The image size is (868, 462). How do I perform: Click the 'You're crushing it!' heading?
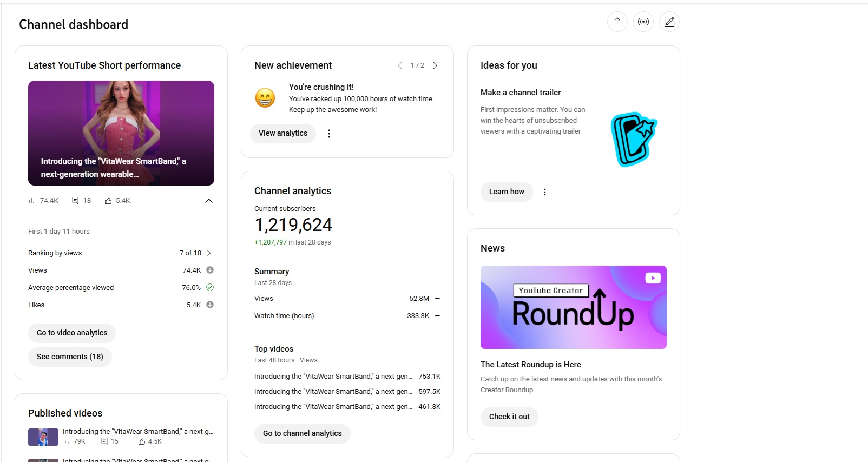(x=321, y=87)
